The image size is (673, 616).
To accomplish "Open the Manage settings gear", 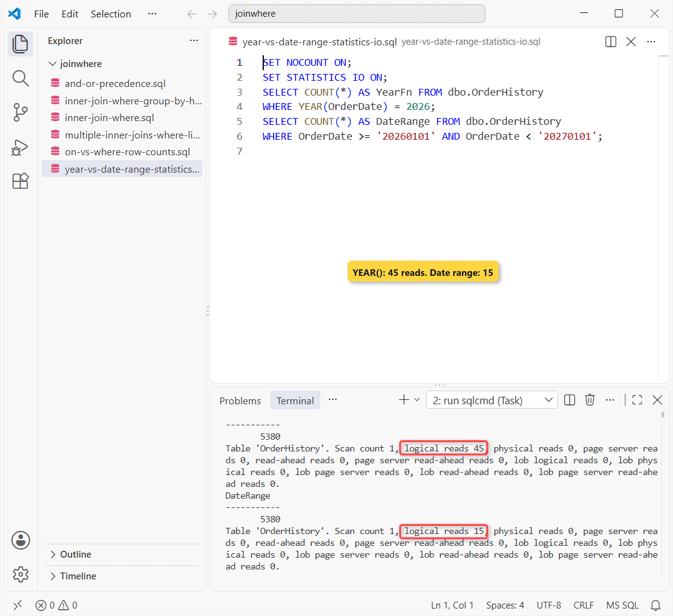I will coord(20,574).
